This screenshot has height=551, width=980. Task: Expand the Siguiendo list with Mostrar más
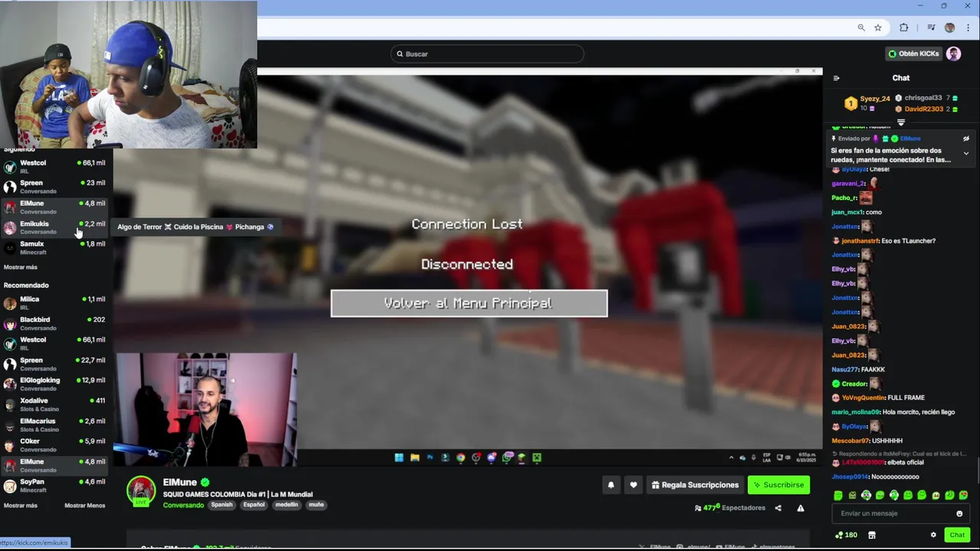[21, 267]
